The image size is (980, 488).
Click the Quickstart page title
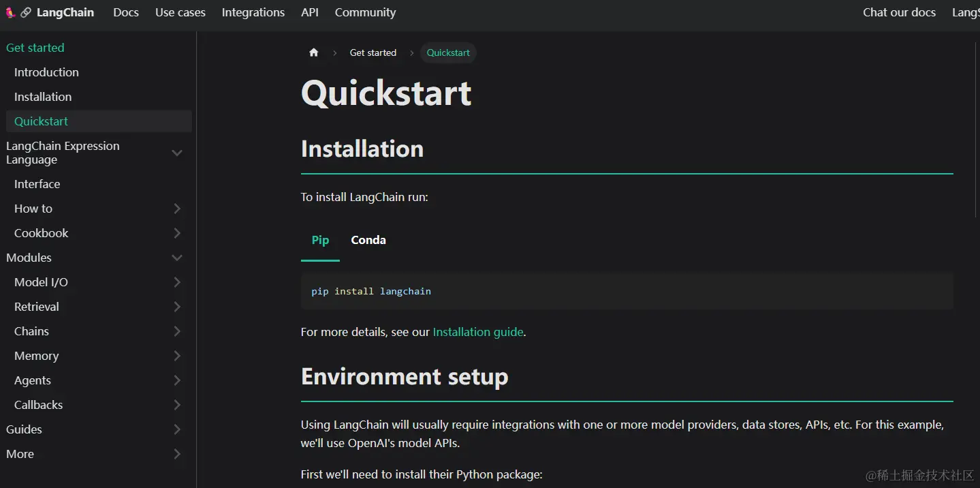pos(386,93)
